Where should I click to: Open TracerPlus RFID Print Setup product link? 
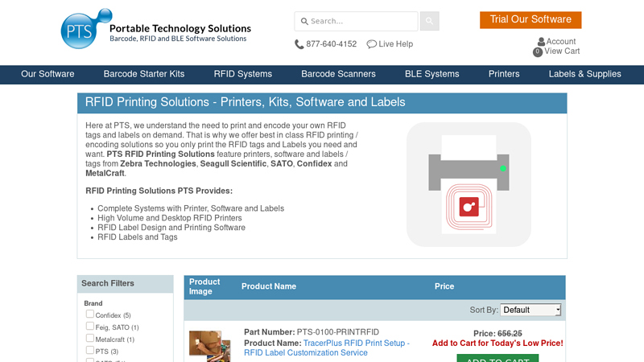point(327,348)
